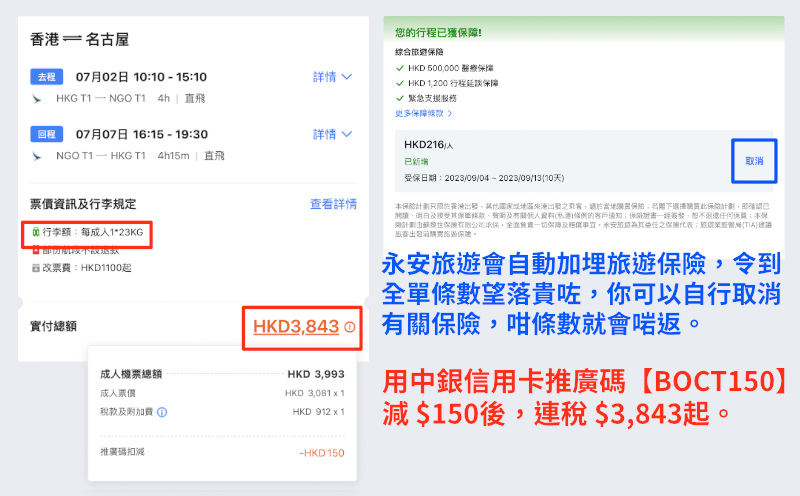Expand 詳情 for the 07月07日 return flight
Image resolution: width=800 pixels, height=496 pixels.
tap(332, 134)
